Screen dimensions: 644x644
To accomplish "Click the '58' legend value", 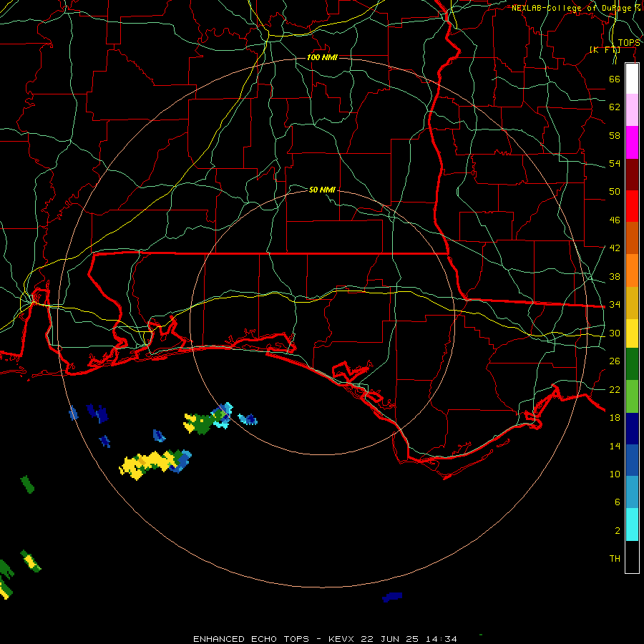I will (x=615, y=135).
